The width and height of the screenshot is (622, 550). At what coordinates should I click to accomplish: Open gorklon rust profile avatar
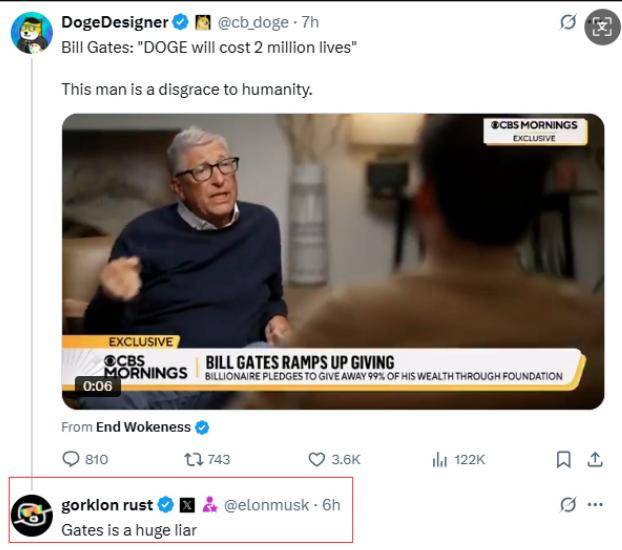32,515
